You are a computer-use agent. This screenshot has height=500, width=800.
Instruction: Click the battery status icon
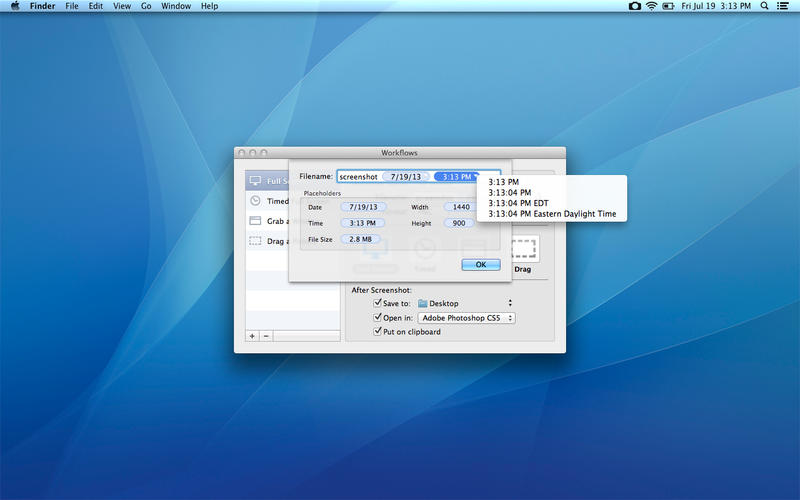pyautogui.click(x=669, y=6)
